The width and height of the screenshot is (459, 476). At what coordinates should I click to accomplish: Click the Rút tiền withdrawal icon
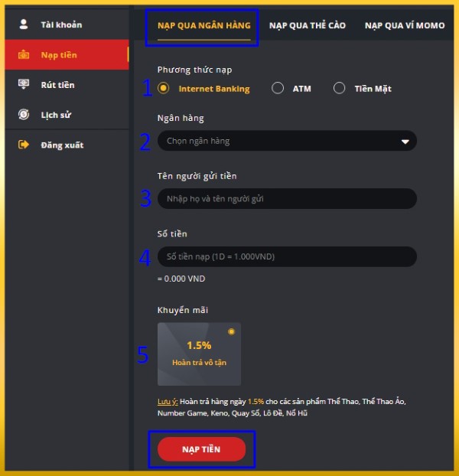point(24,84)
